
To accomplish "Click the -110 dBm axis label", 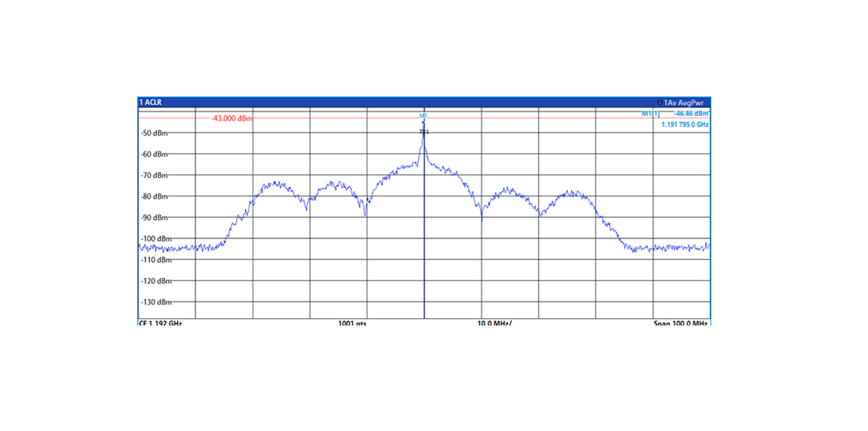I will 155,259.
